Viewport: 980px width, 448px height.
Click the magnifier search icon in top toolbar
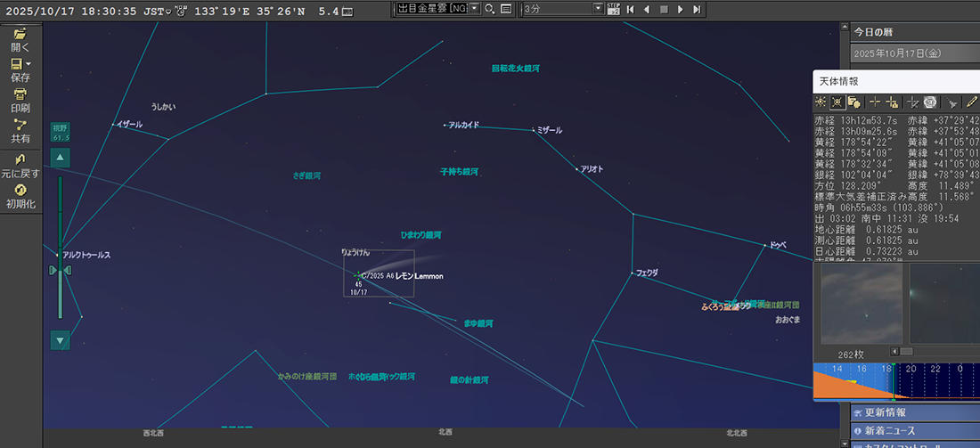(x=489, y=9)
